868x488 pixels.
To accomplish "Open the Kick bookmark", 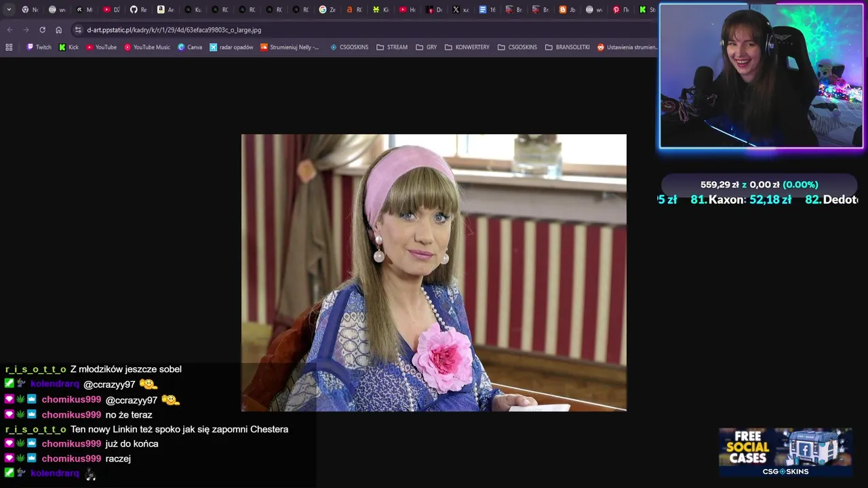I will point(68,47).
